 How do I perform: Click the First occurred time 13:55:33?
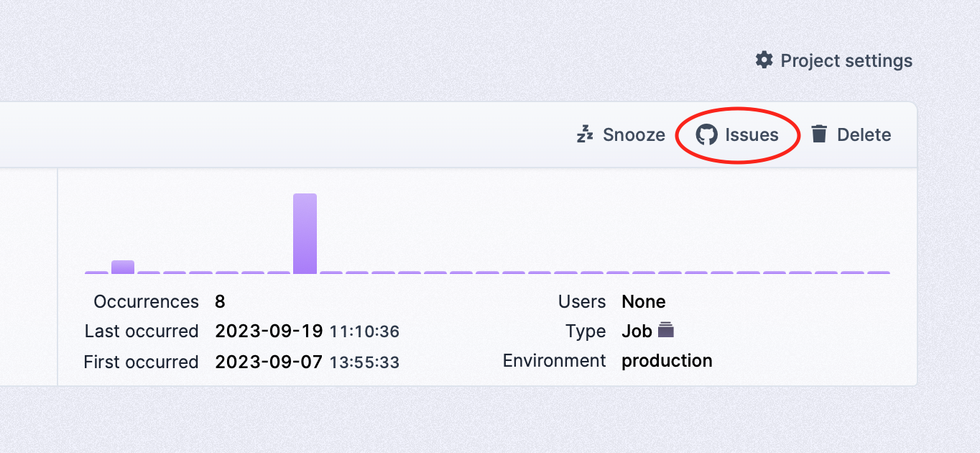pyautogui.click(x=364, y=362)
